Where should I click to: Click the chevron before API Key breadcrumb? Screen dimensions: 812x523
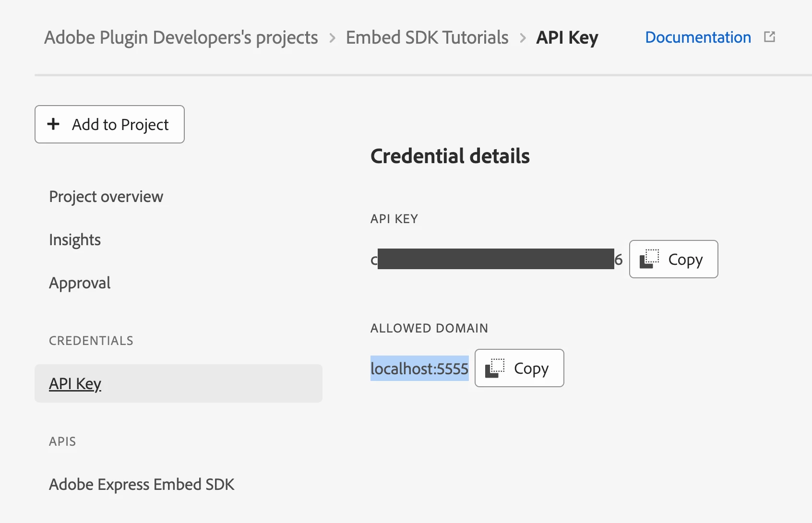coord(523,37)
